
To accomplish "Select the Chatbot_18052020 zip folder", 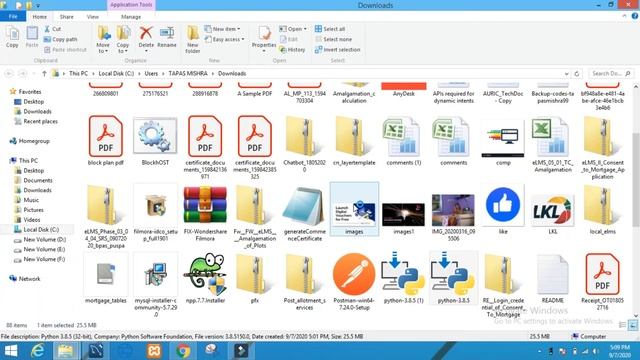I will tap(304, 136).
